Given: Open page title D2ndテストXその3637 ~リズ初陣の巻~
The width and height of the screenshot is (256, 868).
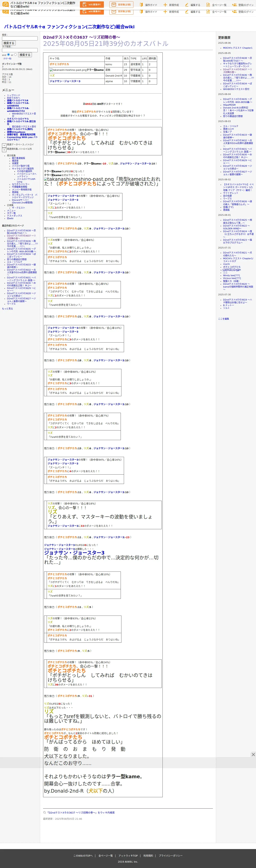Looking at the screenshot, I should (x=82, y=37).
